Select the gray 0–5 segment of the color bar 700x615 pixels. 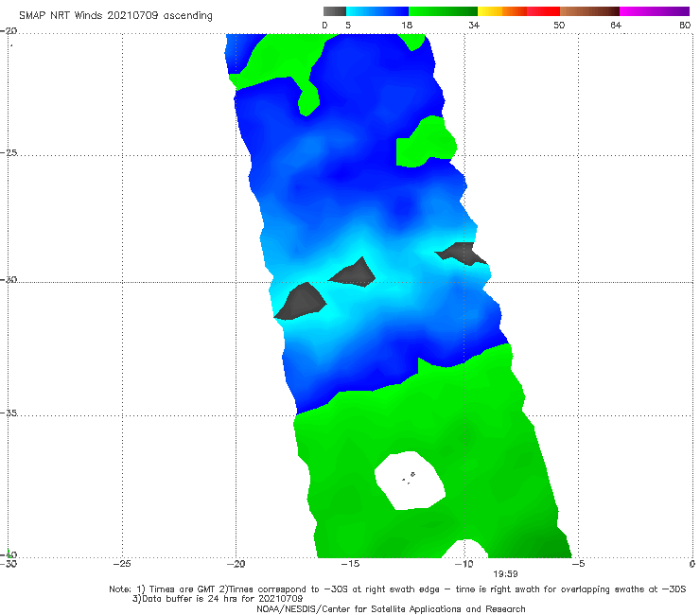click(335, 11)
